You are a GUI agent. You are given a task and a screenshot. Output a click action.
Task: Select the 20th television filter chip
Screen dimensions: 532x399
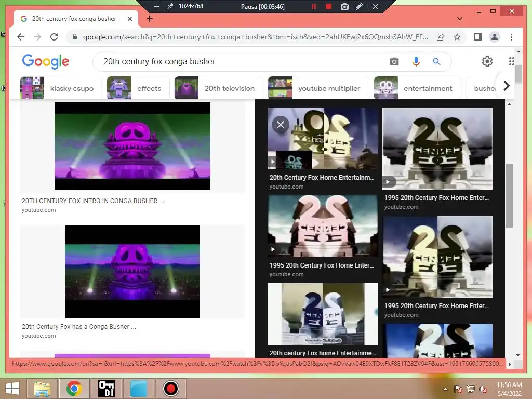pyautogui.click(x=219, y=88)
